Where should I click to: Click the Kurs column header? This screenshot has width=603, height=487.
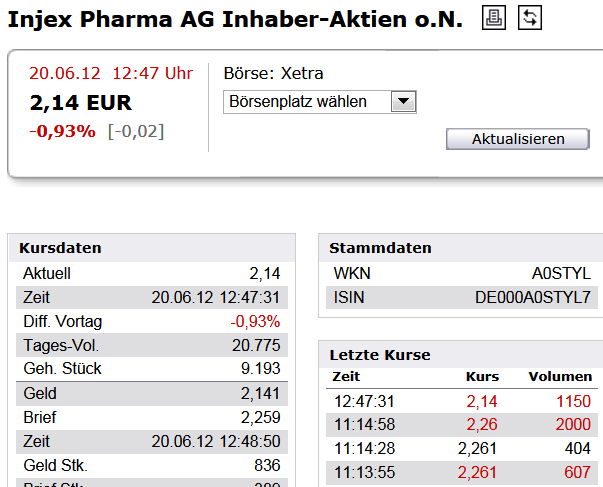[482, 377]
